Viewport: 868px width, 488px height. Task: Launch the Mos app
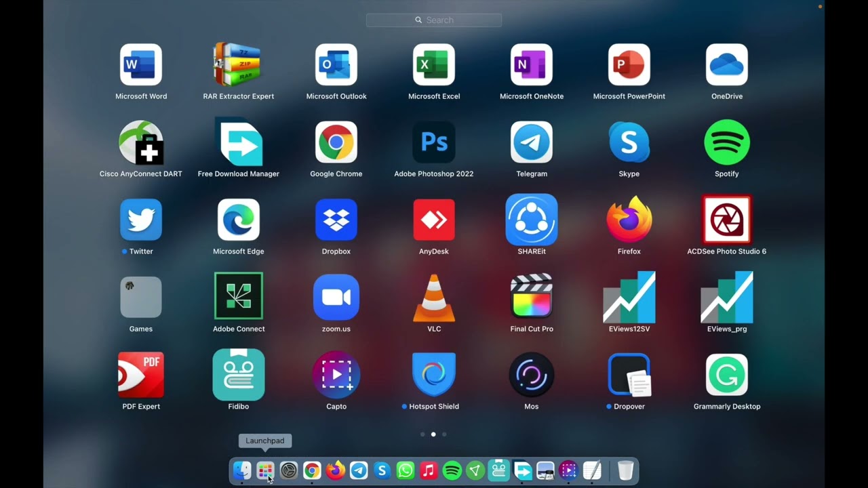point(532,374)
